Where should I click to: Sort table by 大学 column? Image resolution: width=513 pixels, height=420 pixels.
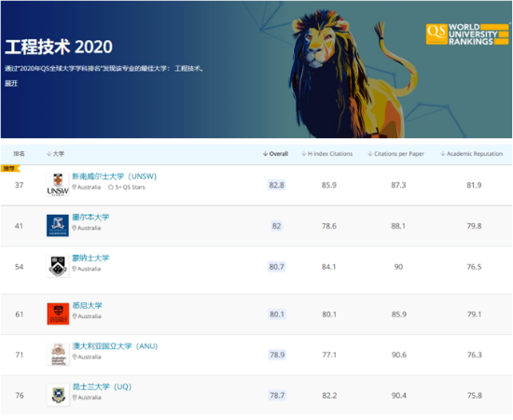[55, 154]
